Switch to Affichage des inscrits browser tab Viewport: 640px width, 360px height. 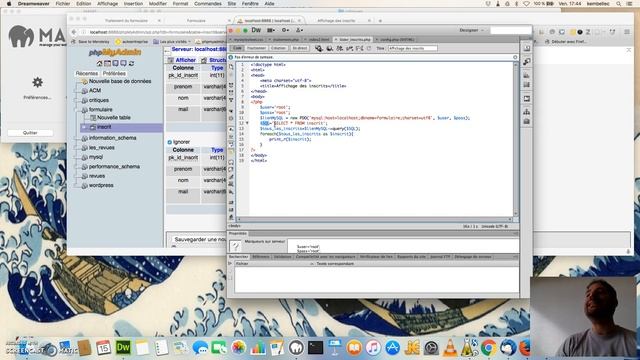click(x=336, y=20)
